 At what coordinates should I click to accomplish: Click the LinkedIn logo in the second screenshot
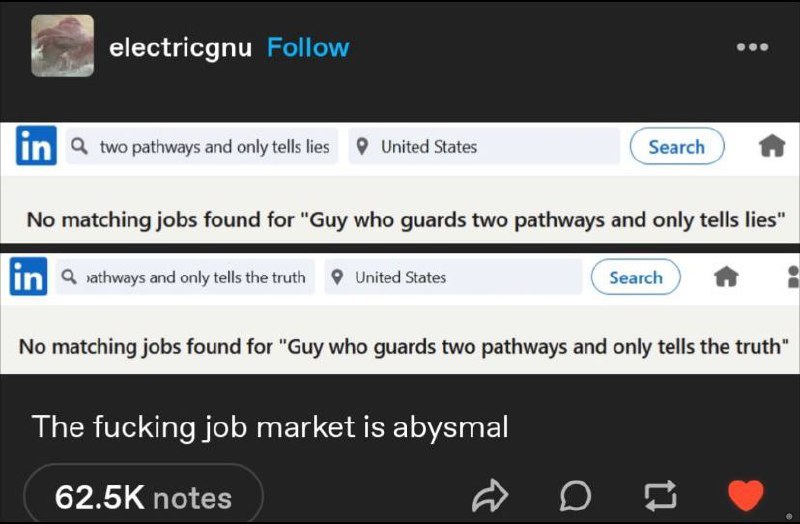pos(28,277)
